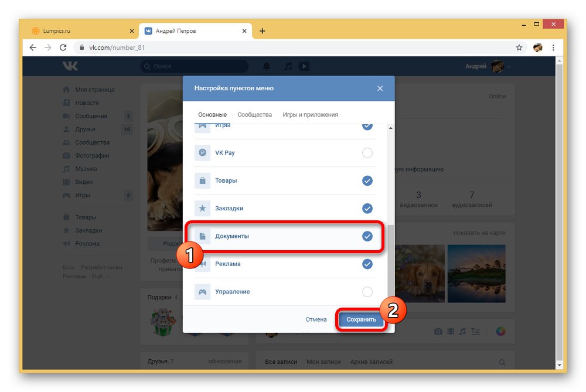Open the Все записи wall tab
586x392 pixels.
[281, 362]
